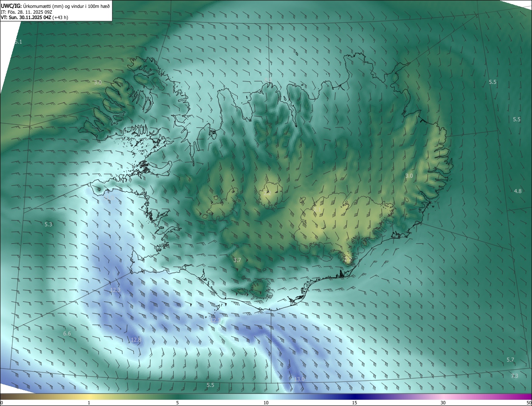Image resolution: width=532 pixels, height=406 pixels.
Task: Click the "12.8" value label on the map
Action: (x=136, y=340)
